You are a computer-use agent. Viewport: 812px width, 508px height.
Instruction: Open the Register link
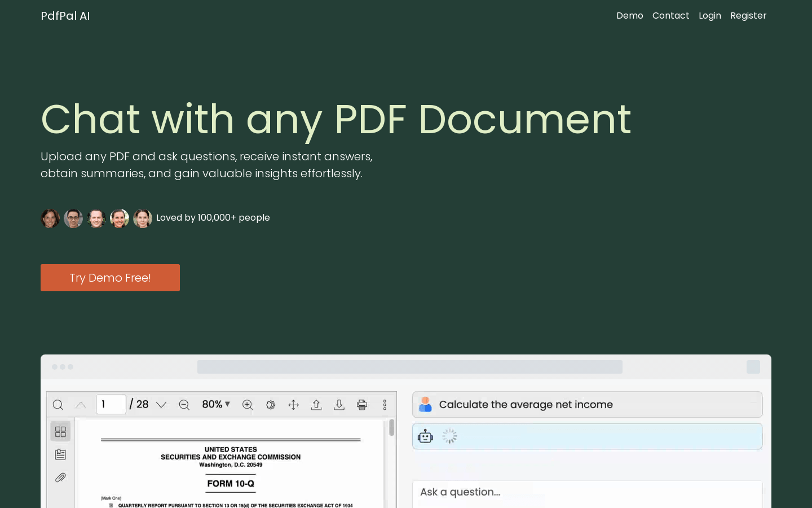(748, 16)
